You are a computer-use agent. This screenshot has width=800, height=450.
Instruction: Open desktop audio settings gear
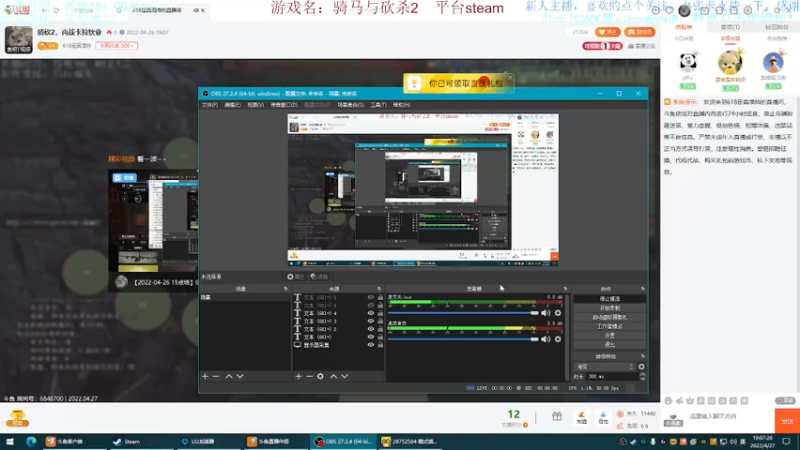tap(558, 339)
